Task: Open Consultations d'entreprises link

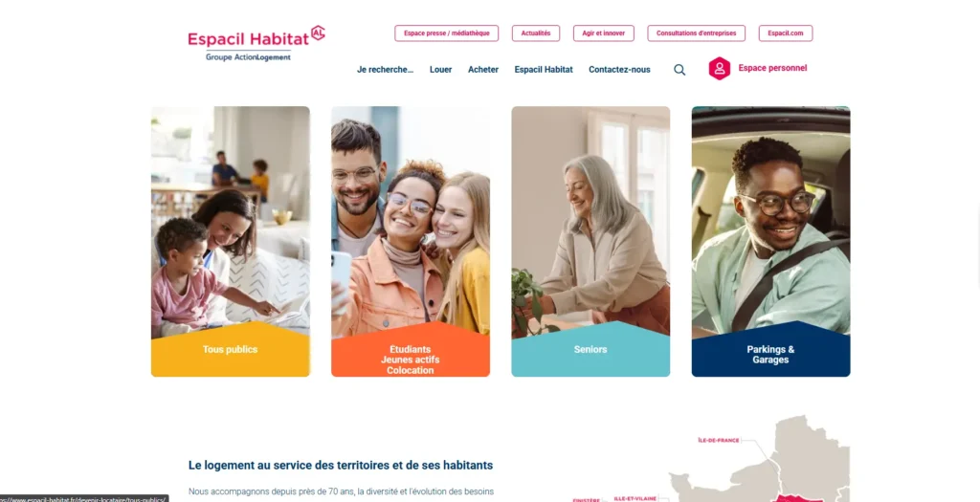Action: pos(697,33)
